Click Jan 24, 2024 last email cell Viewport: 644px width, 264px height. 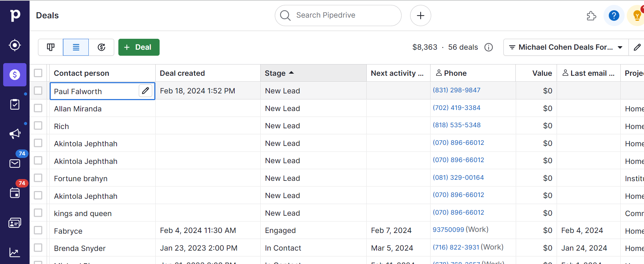[589, 248]
